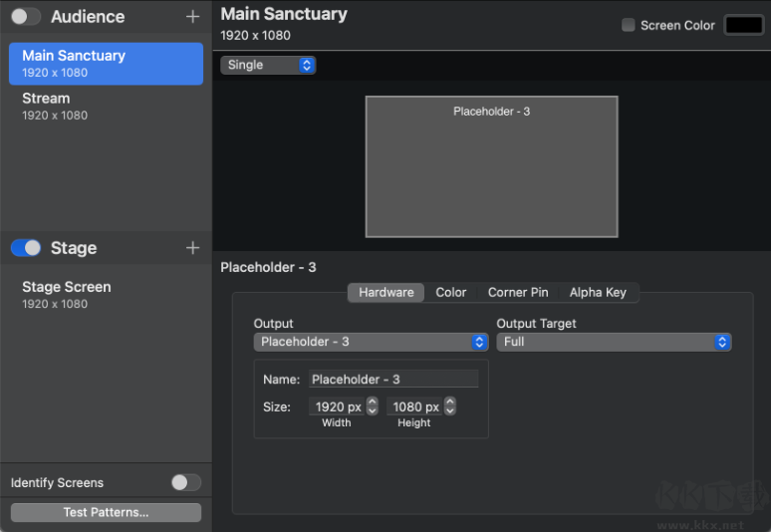Viewport: 771px width, 532px height.
Task: Add a new Audience screen
Action: coord(192,17)
